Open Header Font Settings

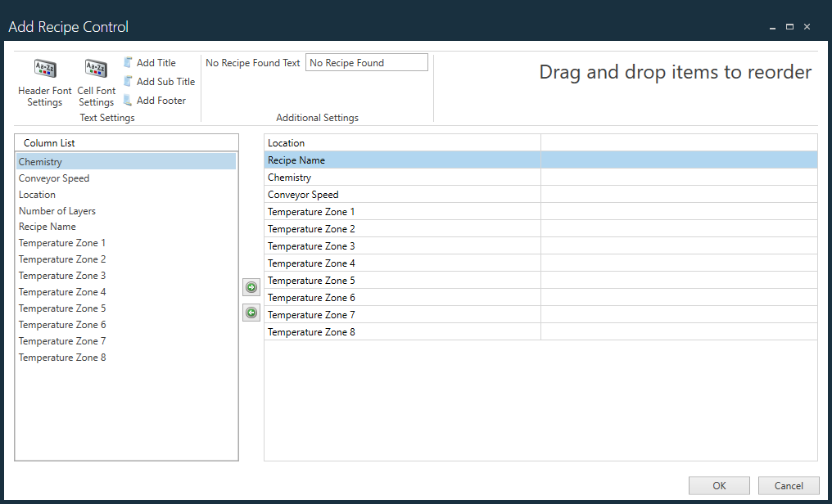[x=44, y=82]
